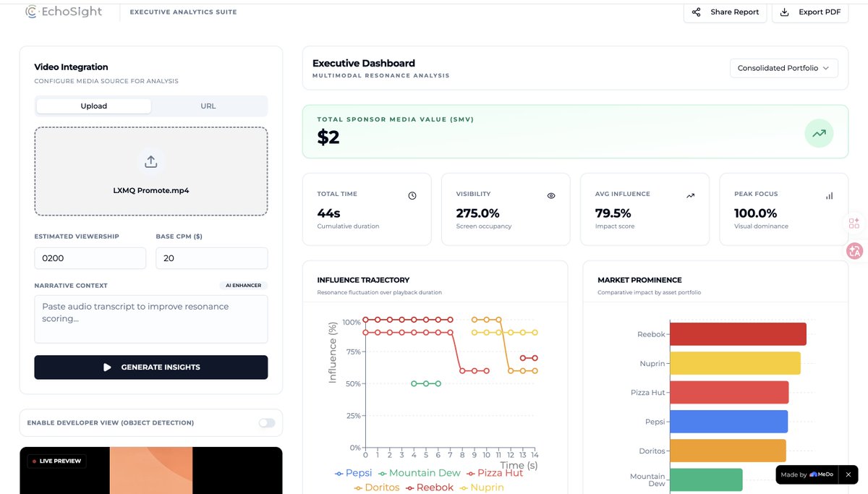Viewport: 868px width, 494px height.
Task: Click the green trending-up icon in the SMV card
Action: click(x=819, y=133)
